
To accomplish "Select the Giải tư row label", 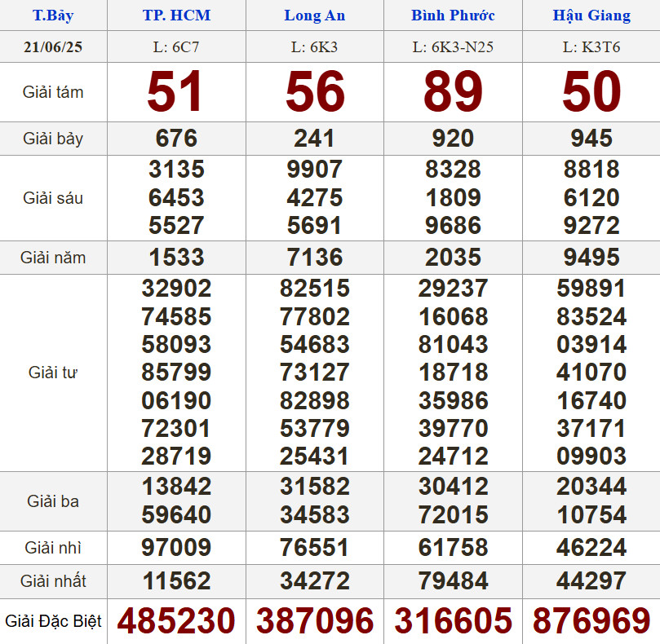I will tap(53, 373).
